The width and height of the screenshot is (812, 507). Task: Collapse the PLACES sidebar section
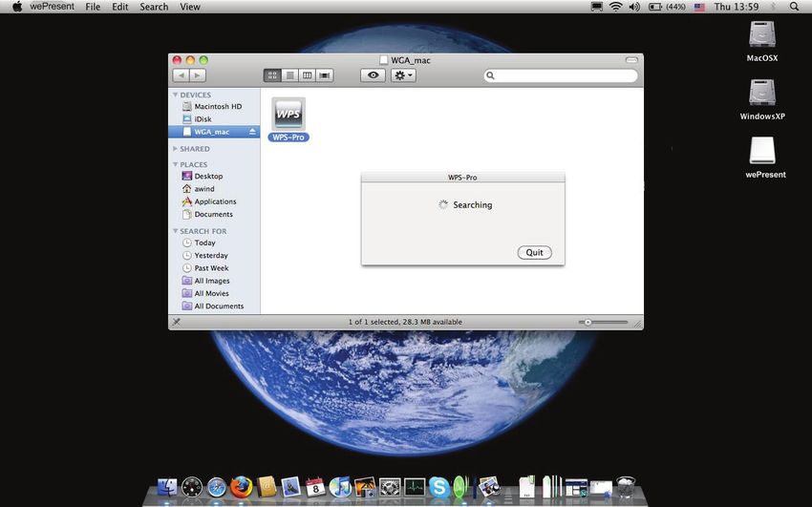(x=176, y=164)
